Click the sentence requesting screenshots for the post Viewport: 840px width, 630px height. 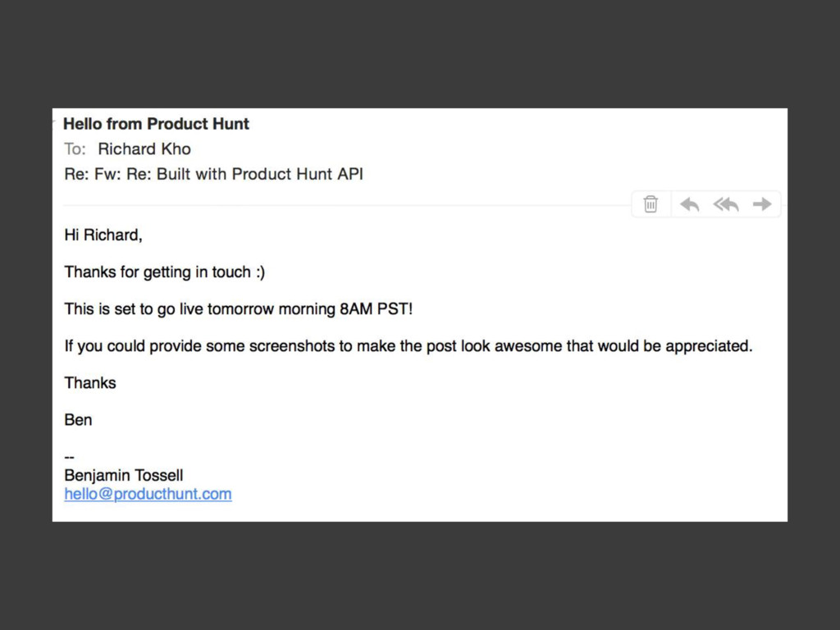click(409, 346)
